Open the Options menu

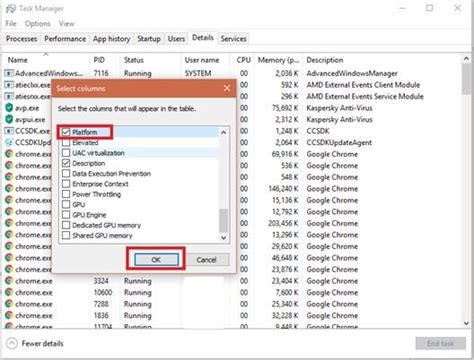tap(38, 24)
